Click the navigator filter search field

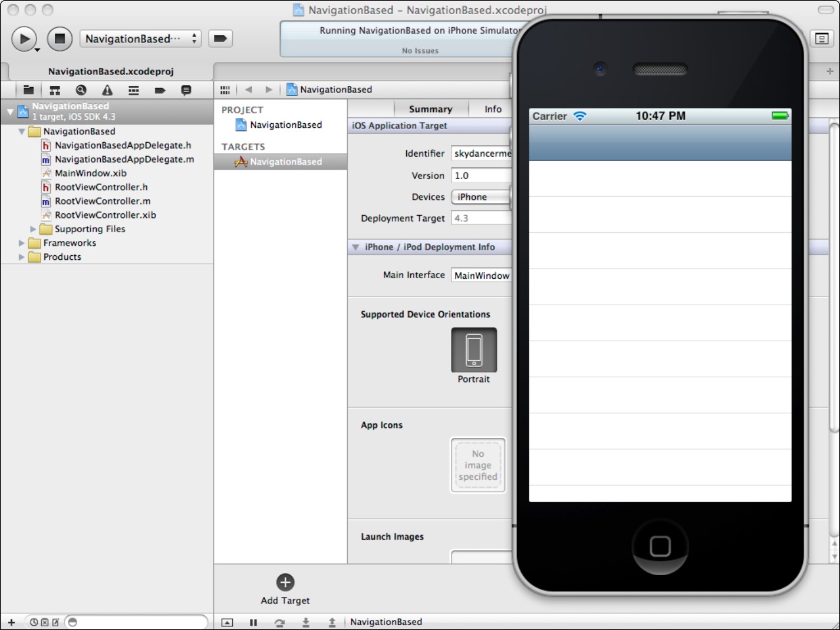136,622
